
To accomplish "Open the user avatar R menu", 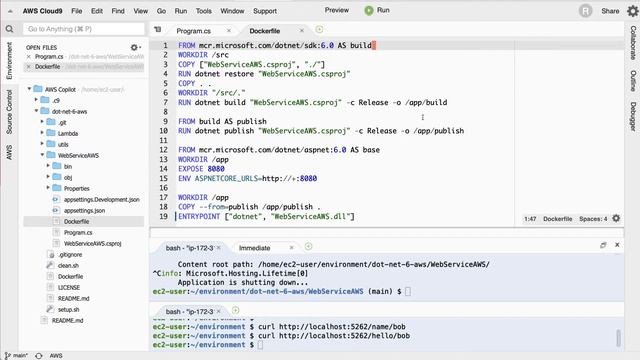I will pos(585,11).
